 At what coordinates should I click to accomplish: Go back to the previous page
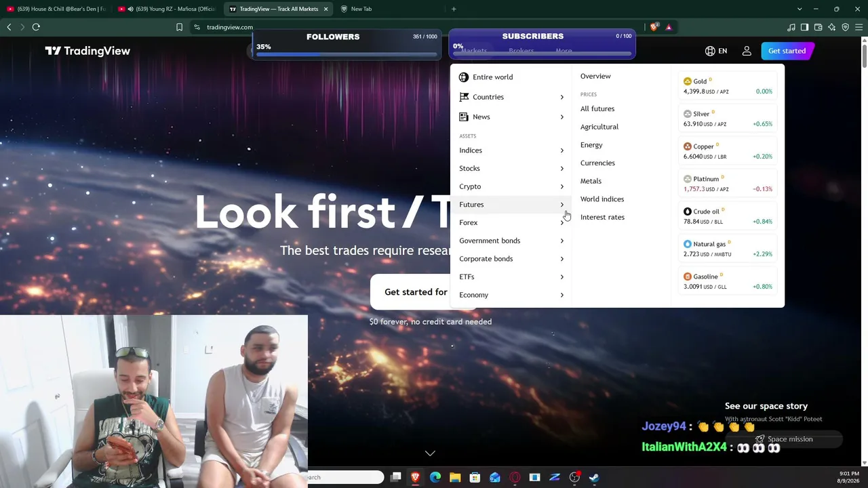point(9,27)
